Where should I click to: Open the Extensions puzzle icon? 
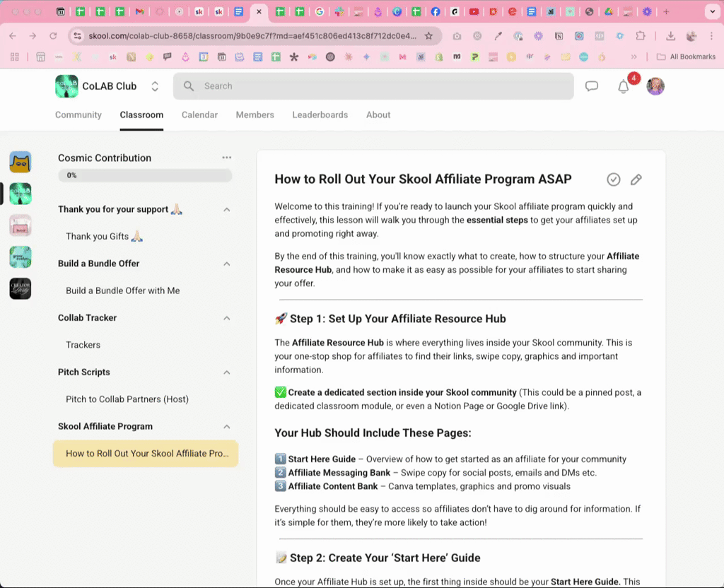pos(641,36)
